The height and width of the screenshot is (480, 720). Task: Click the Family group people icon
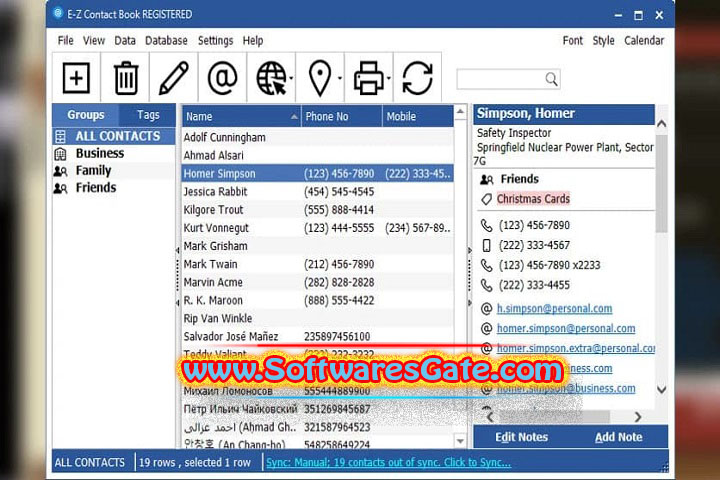[60, 171]
